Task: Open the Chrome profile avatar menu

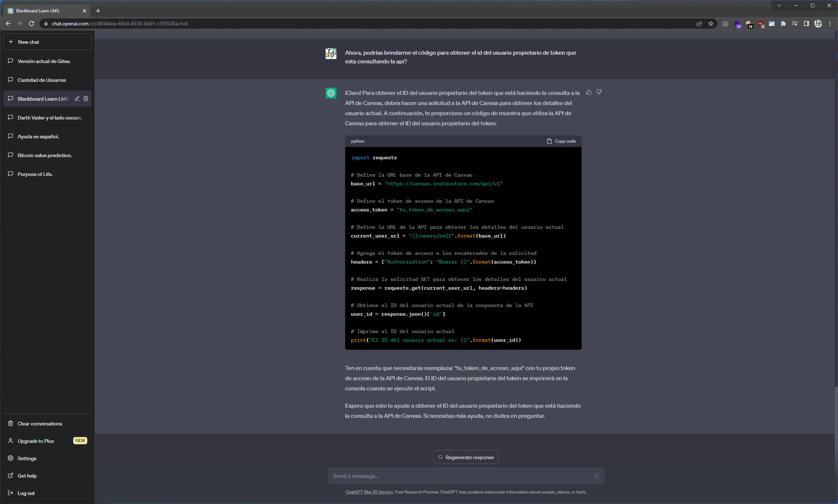Action: 818,24
